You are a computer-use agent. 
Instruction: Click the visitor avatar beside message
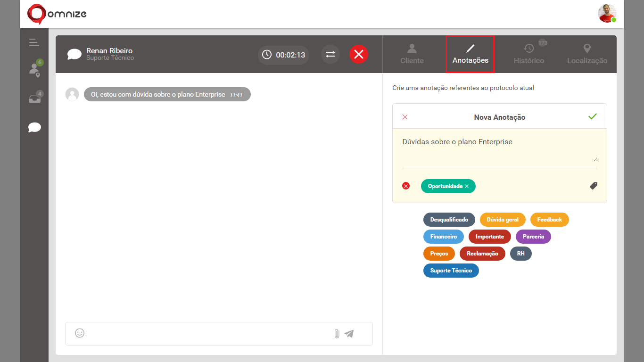(x=72, y=94)
